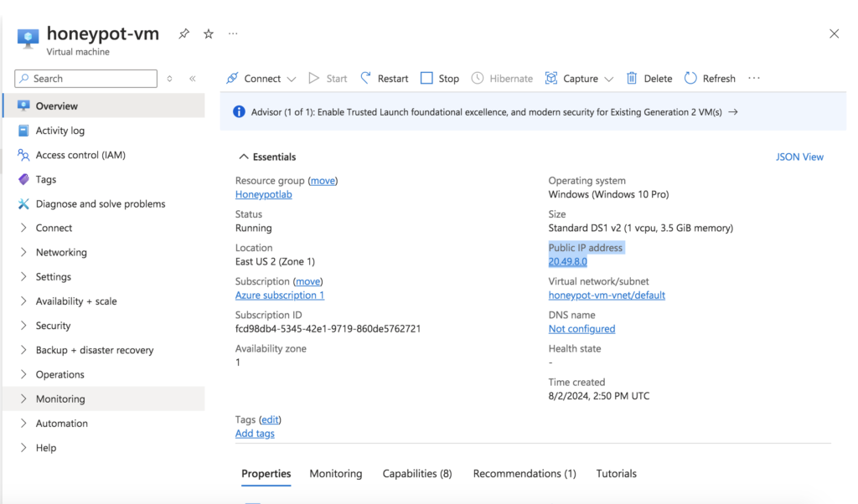The height and width of the screenshot is (504, 858).
Task: Click the Not configured DNS link
Action: (581, 329)
